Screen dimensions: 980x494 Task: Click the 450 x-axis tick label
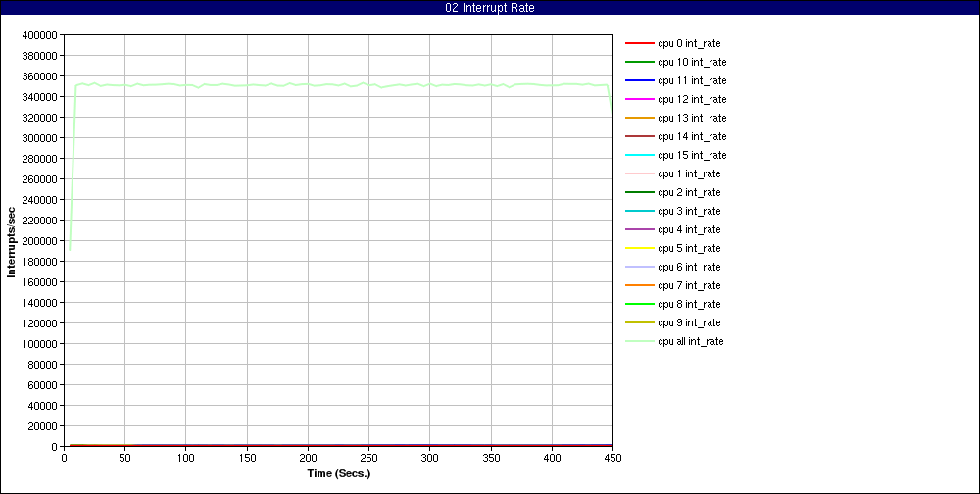point(612,458)
